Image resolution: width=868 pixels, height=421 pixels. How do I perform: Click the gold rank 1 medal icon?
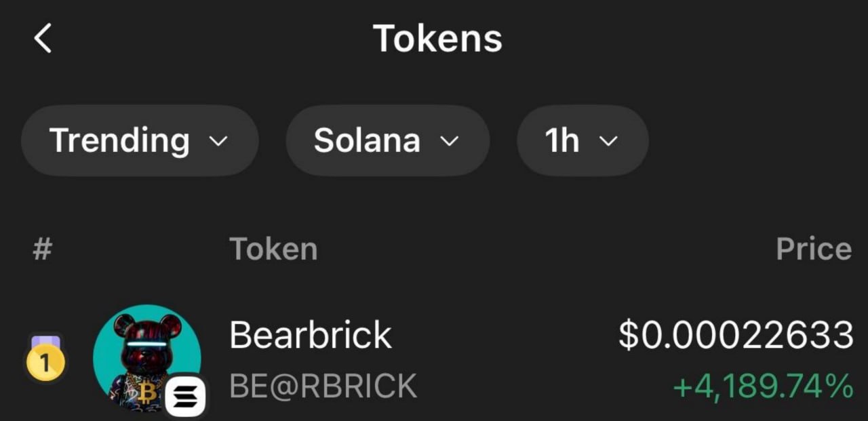point(45,359)
